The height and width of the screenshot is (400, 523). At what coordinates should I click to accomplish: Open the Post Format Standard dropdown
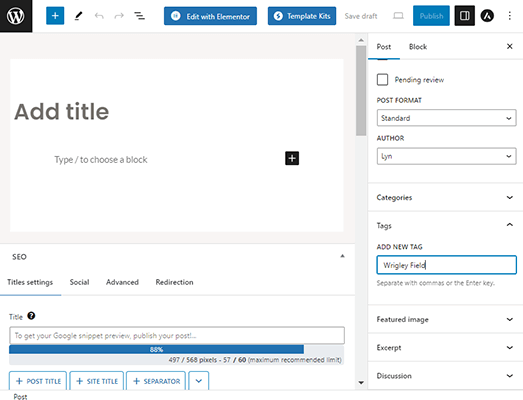tap(446, 118)
